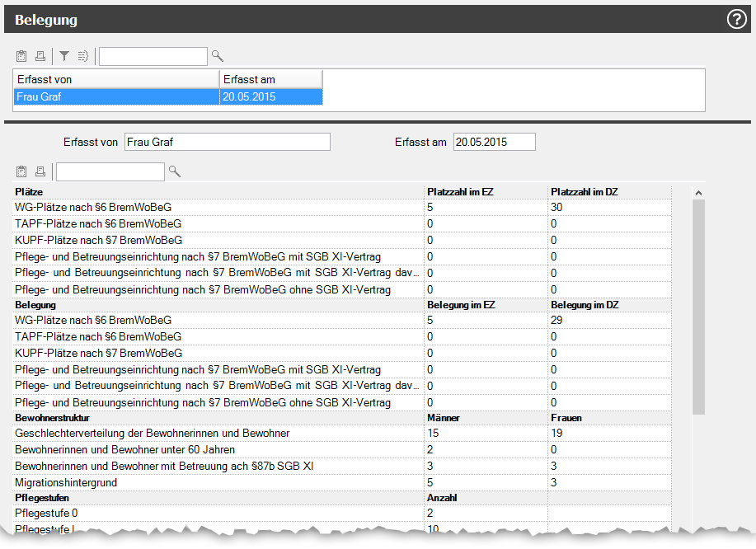Click the print icon in the upper toolbar

[40, 56]
